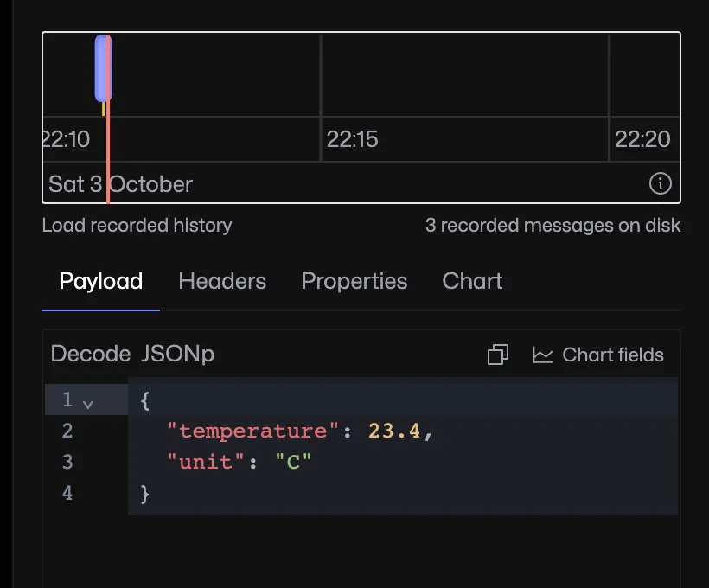Open the Chart tab
This screenshot has width=709, height=588.
pyautogui.click(x=472, y=281)
